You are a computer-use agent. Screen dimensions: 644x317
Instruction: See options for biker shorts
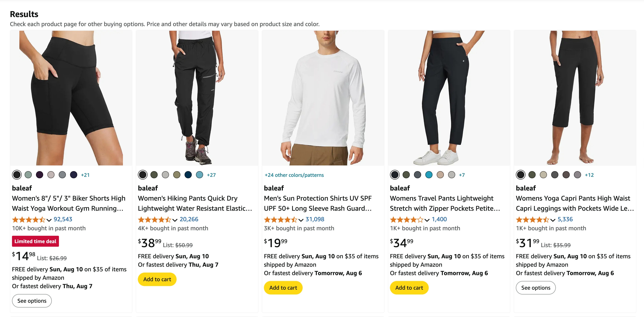click(x=32, y=301)
